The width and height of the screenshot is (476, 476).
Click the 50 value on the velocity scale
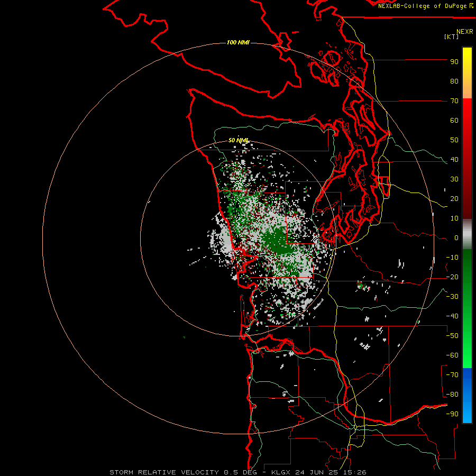tap(454, 140)
